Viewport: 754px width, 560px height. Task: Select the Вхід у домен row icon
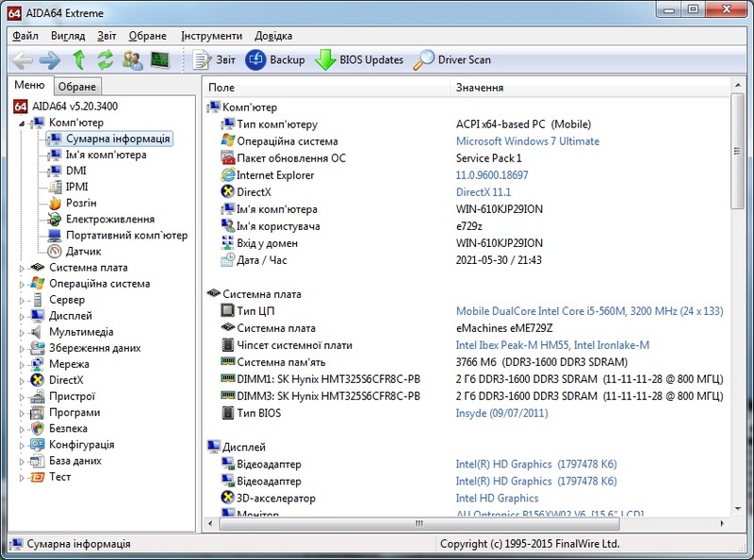227,243
